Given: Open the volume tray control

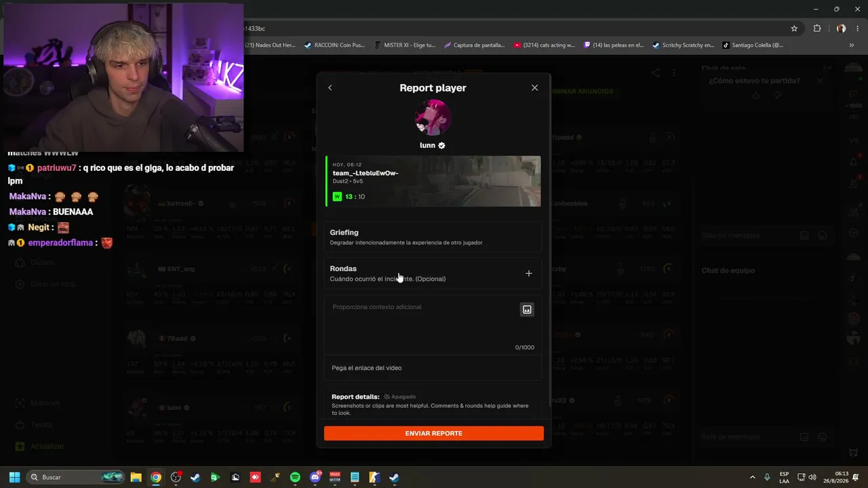Looking at the screenshot, I should click(x=812, y=477).
